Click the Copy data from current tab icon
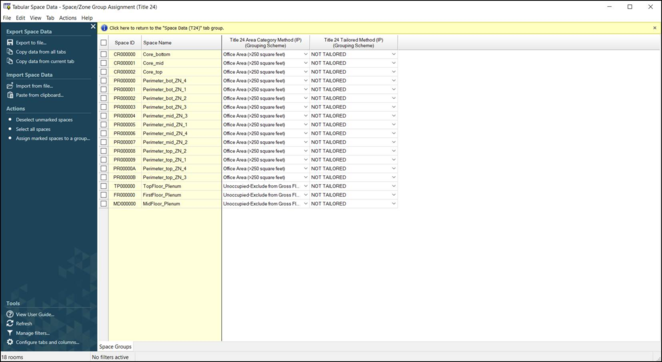The height and width of the screenshot is (362, 662). point(10,61)
